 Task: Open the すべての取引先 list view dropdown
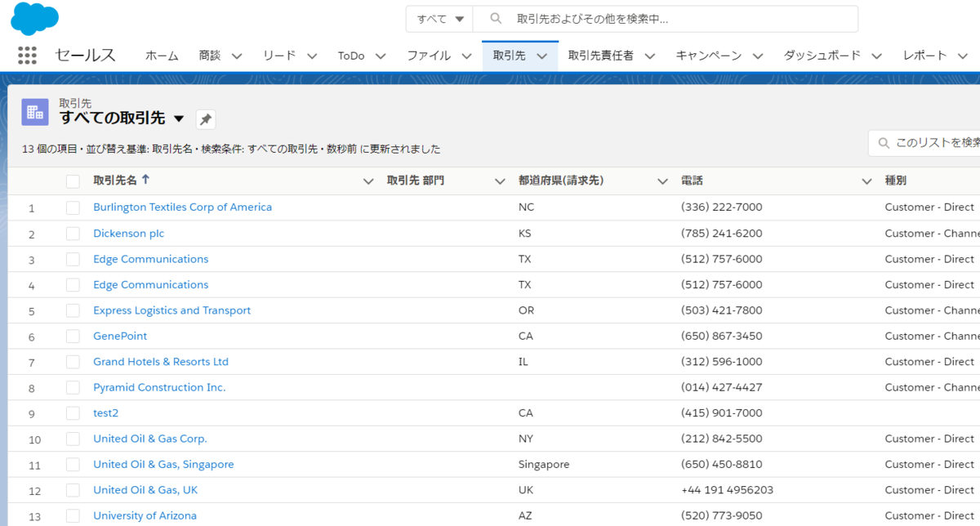click(179, 118)
